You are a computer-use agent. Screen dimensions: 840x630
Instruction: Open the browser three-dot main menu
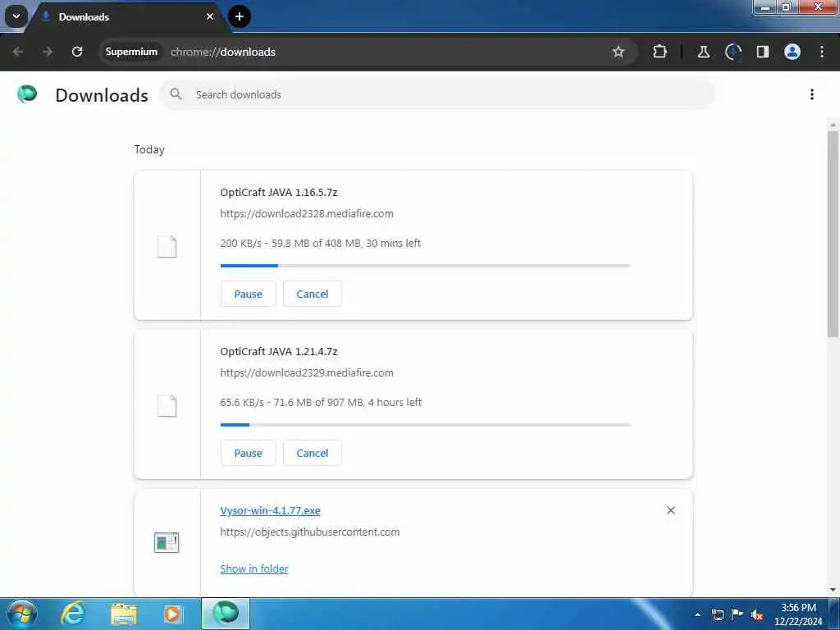click(822, 52)
